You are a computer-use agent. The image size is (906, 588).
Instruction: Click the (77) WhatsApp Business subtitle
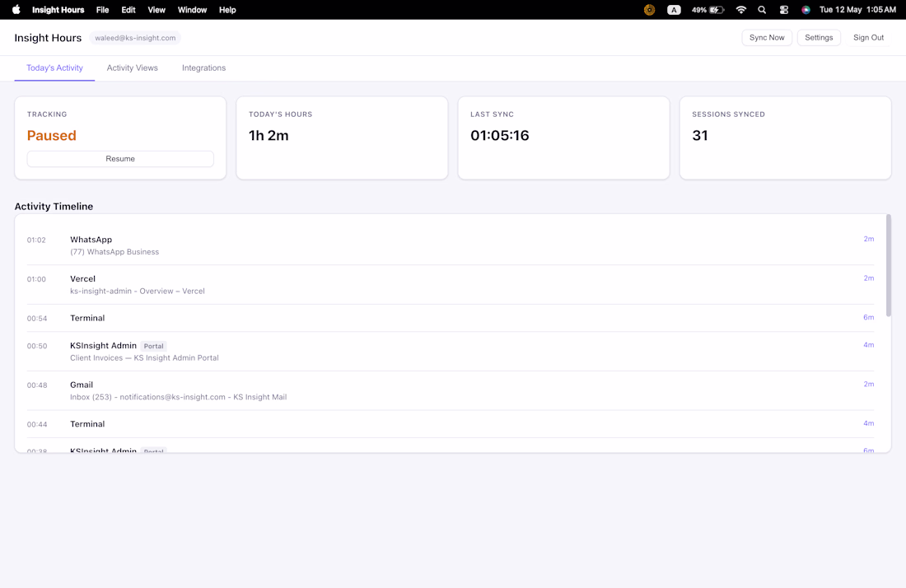(x=114, y=252)
